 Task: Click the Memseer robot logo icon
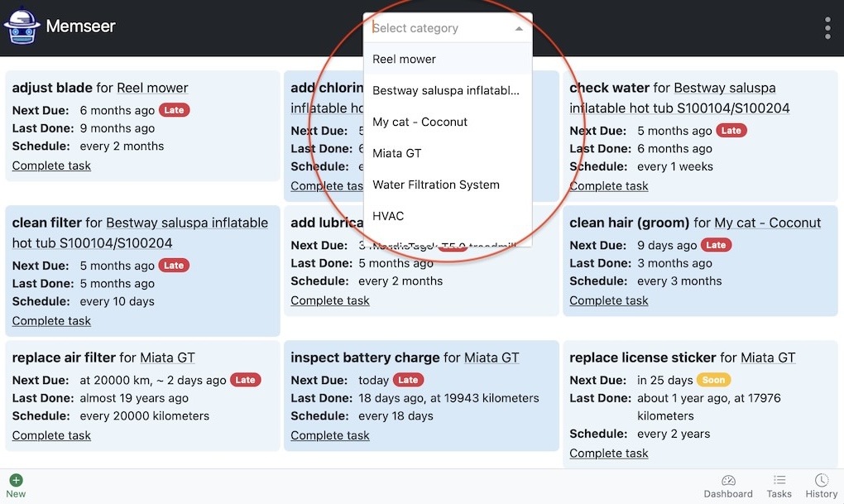(22, 26)
